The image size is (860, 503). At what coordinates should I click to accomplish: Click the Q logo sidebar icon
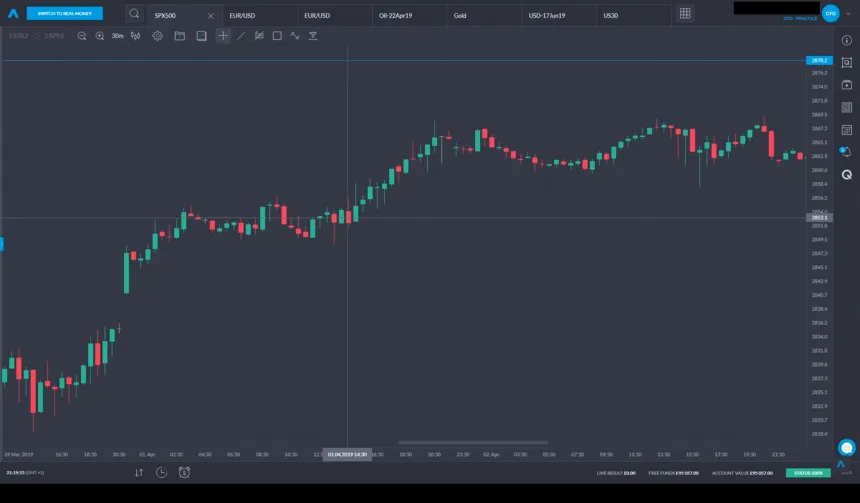847,175
